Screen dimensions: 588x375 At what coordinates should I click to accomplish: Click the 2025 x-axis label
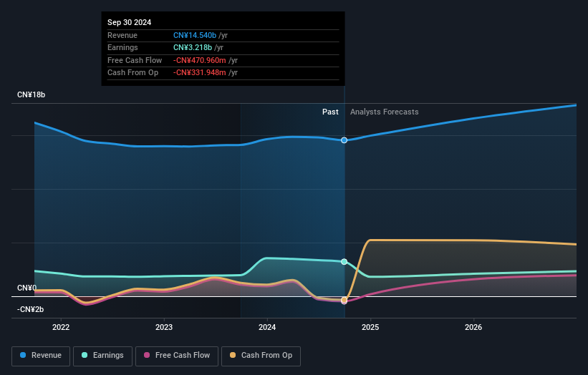pos(370,327)
